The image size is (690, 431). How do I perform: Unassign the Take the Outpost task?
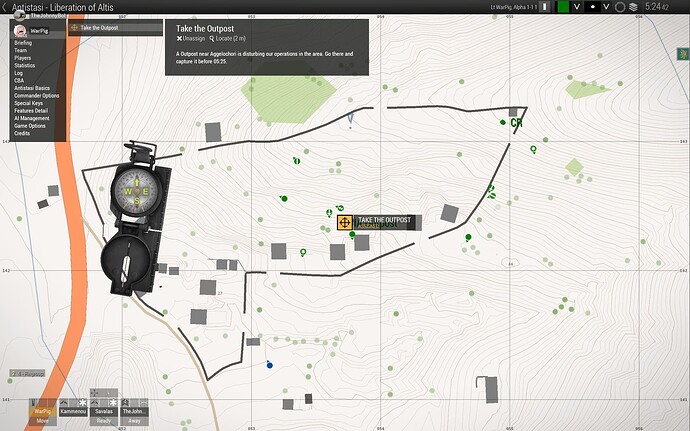coord(191,39)
